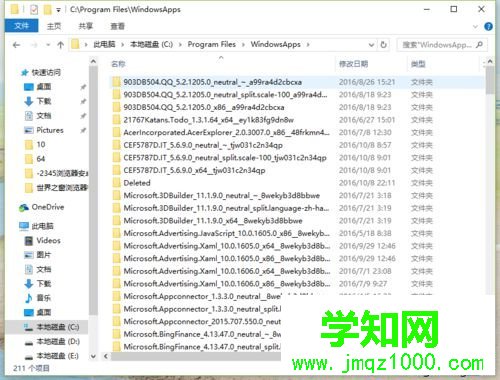This screenshot has height=380, width=500.
Task: Click the search magnifier icon
Action: (479, 45)
